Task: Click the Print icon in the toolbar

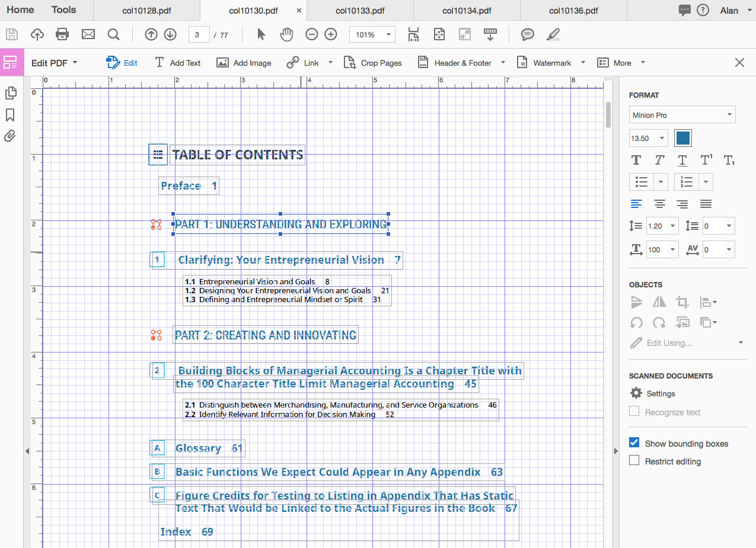Action: pyautogui.click(x=62, y=34)
